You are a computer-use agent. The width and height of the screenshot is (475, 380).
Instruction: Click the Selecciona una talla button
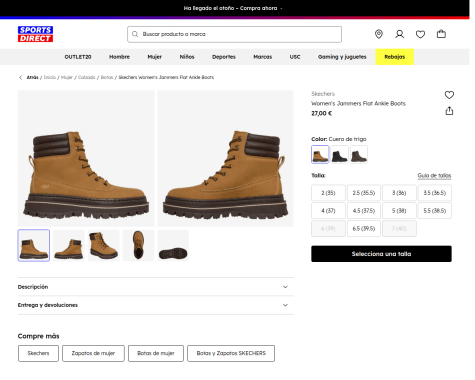pyautogui.click(x=381, y=254)
